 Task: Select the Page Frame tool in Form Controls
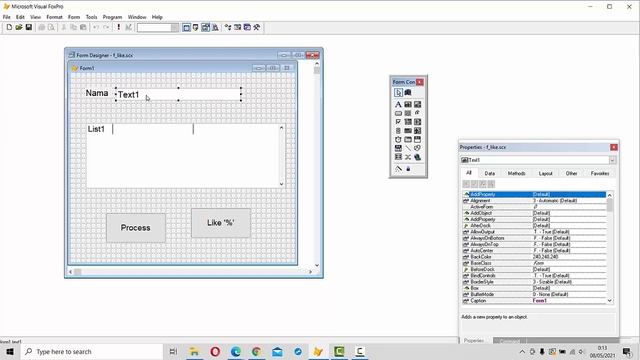pos(408,140)
